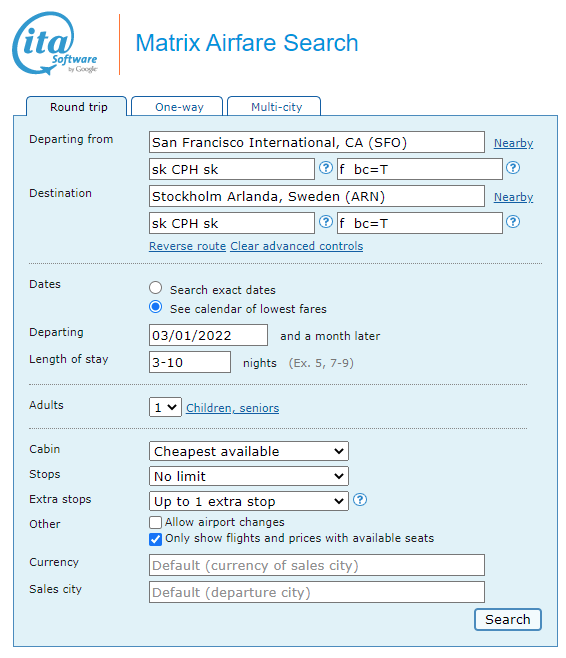Open the Extra stops help icon
This screenshot has height=658, width=566.
click(360, 500)
